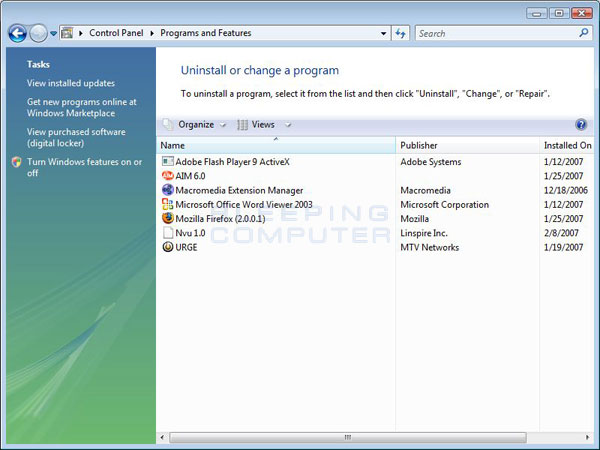Click install date 1/19/2007
The width and height of the screenshot is (600, 450).
(x=563, y=248)
